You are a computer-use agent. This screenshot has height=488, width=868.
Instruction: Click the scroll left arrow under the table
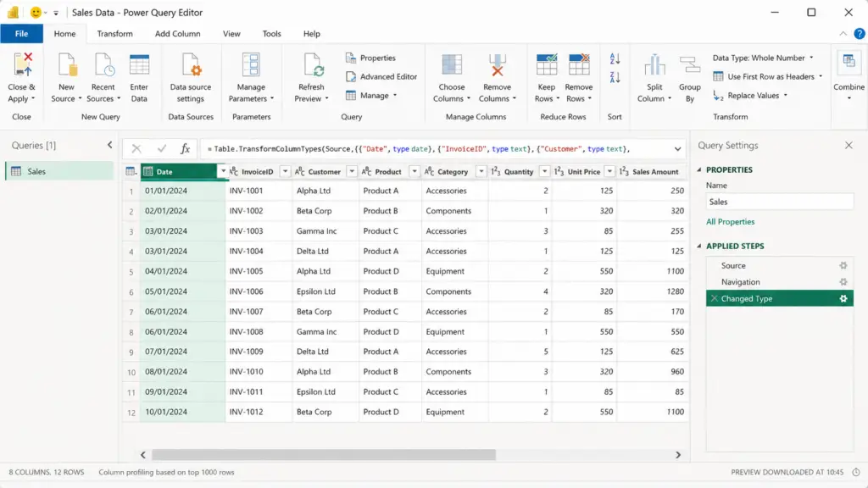point(142,455)
